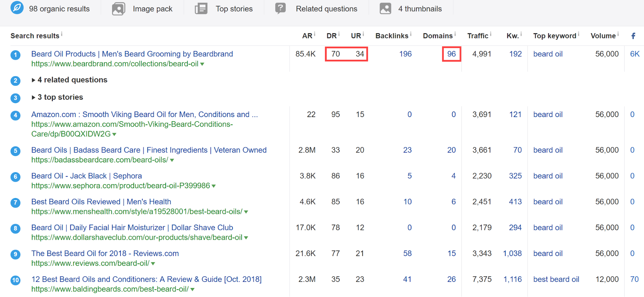The image size is (644, 297).
Task: Click the 'best beard oil' top keyword
Action: (556, 279)
